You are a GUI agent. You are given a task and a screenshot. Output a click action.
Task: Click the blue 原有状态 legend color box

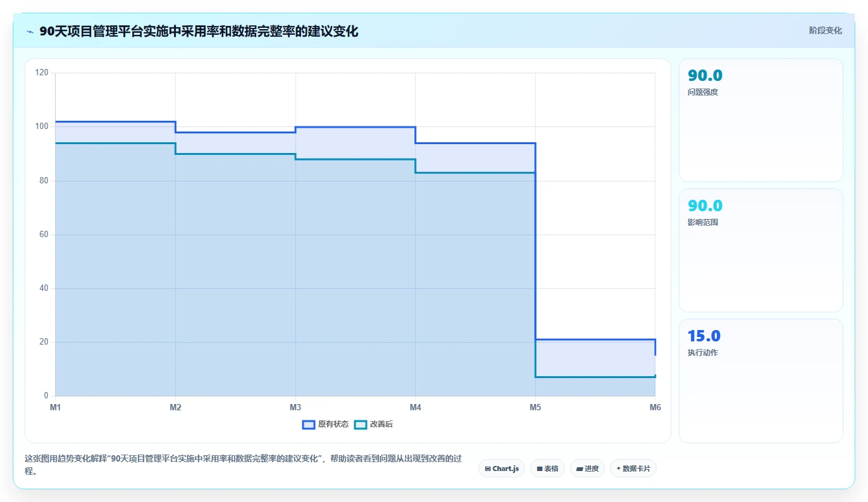[x=309, y=424]
